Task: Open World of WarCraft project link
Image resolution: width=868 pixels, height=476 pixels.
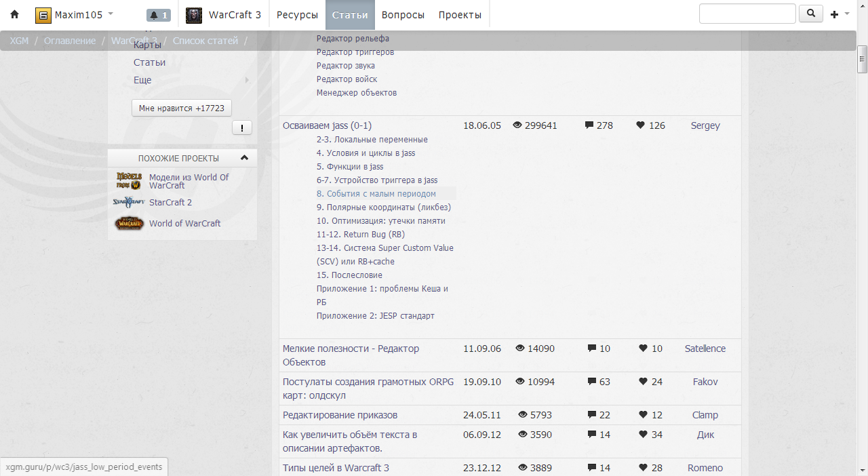Action: coord(185,223)
